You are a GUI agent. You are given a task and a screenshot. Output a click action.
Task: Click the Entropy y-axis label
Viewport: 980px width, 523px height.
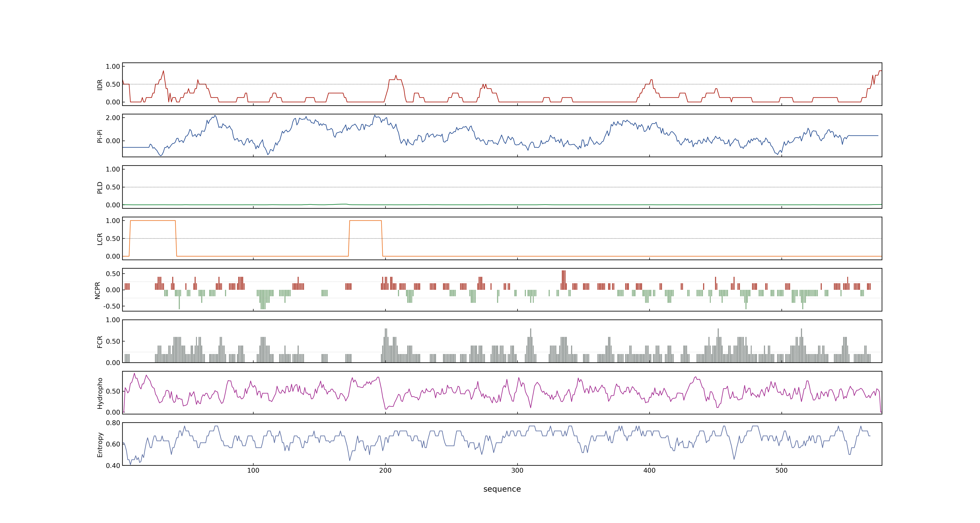click(x=100, y=444)
